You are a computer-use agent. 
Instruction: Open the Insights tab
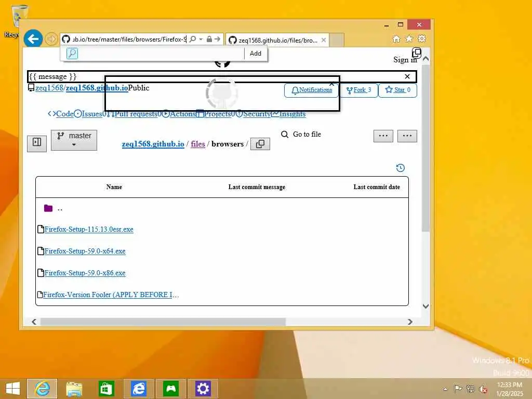click(x=289, y=114)
